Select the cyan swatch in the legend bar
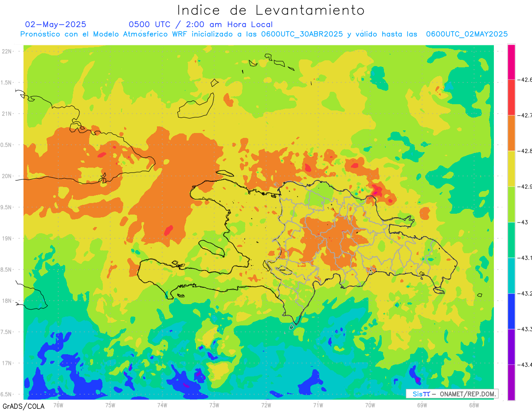This screenshot has width=532, height=411. (x=512, y=275)
